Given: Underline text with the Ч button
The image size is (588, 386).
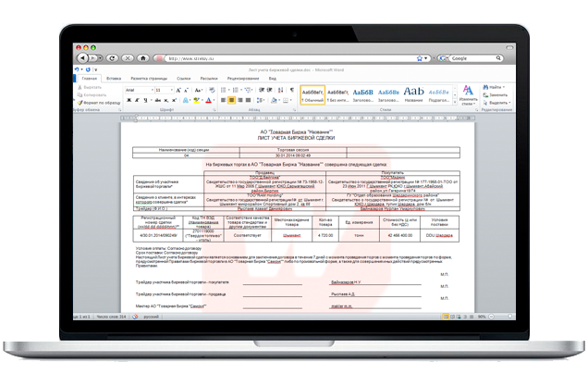Looking at the screenshot, I should click(145, 100).
